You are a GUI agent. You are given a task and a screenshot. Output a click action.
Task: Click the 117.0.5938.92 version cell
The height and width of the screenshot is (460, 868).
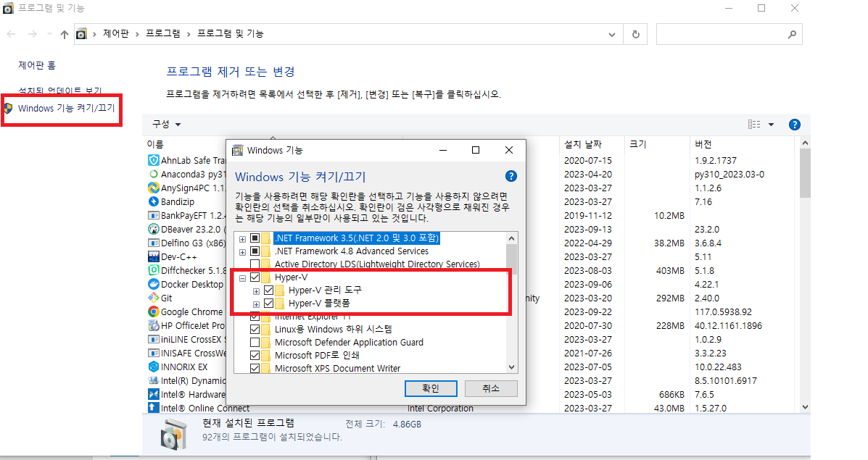723,311
